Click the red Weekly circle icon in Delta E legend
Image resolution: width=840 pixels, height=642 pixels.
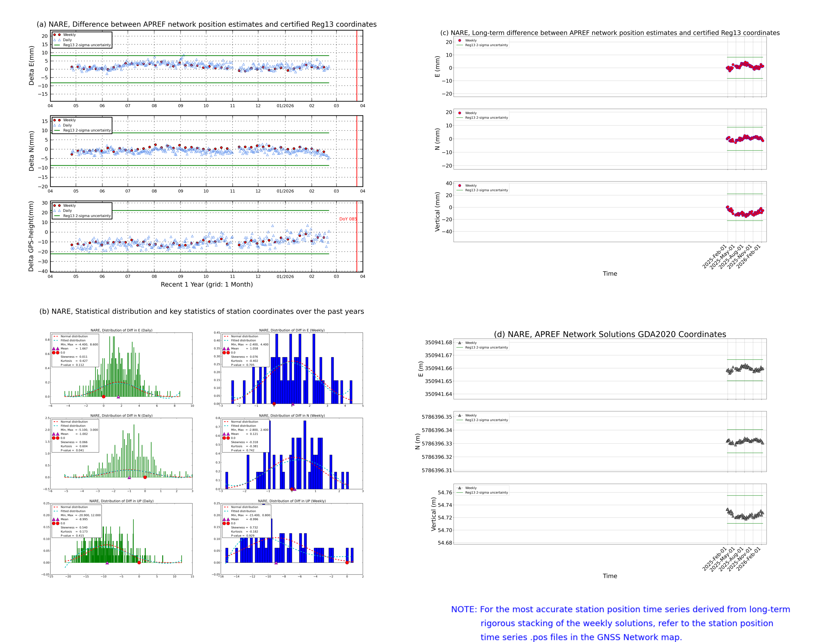(x=55, y=35)
